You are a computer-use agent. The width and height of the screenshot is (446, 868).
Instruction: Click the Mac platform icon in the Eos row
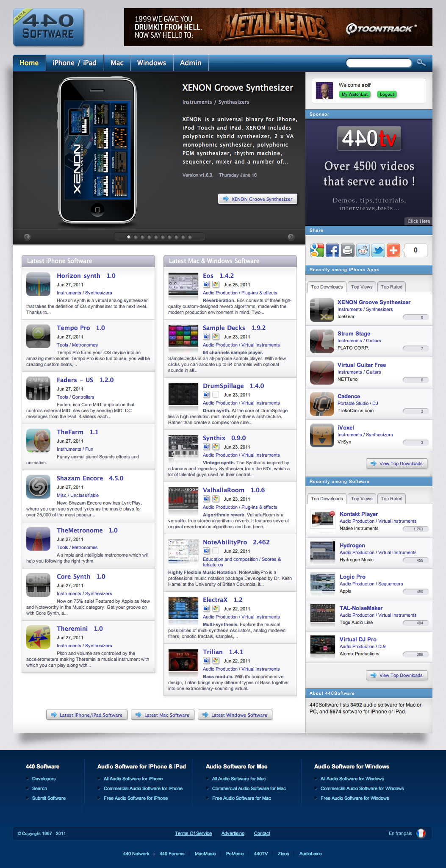pos(206,285)
